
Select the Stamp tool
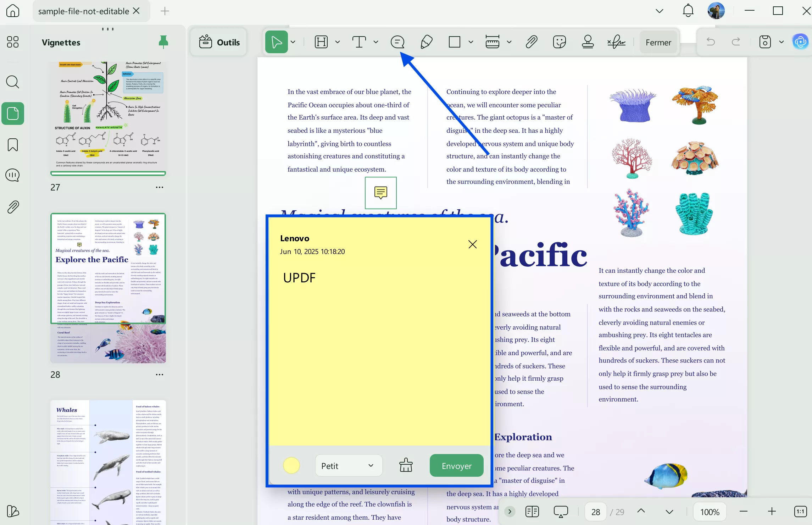pyautogui.click(x=588, y=42)
